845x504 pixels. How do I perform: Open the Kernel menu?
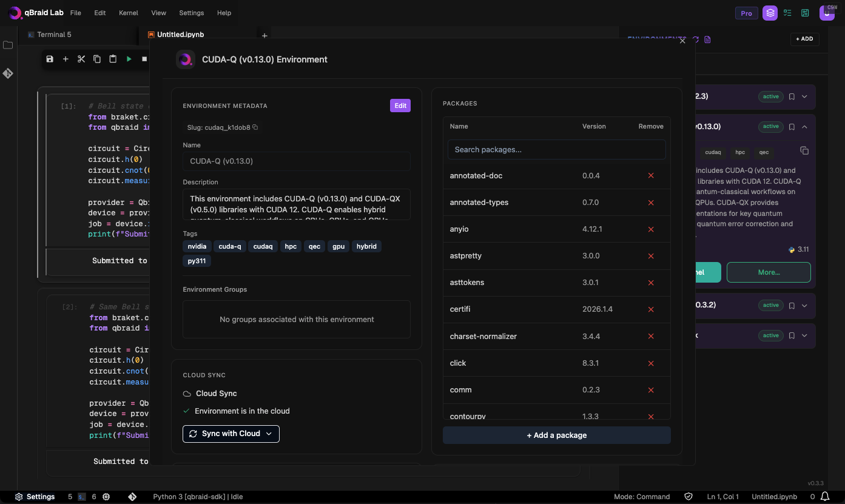click(x=129, y=13)
